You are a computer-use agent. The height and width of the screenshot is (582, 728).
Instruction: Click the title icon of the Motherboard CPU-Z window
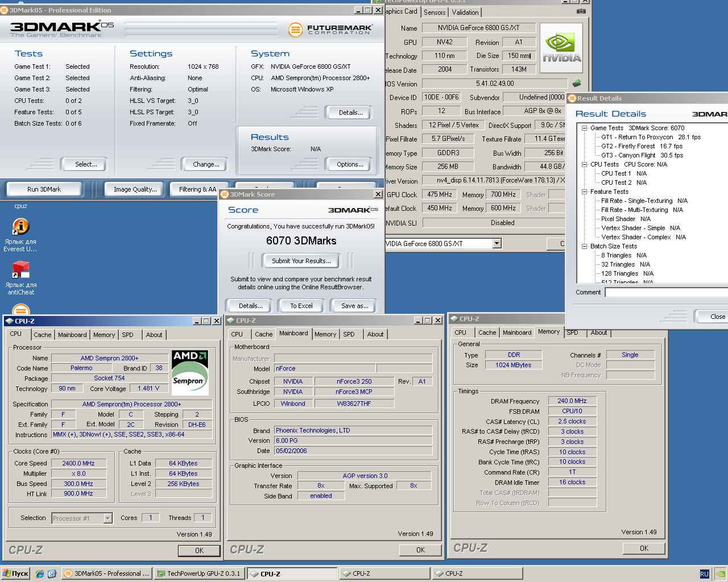pos(230,321)
